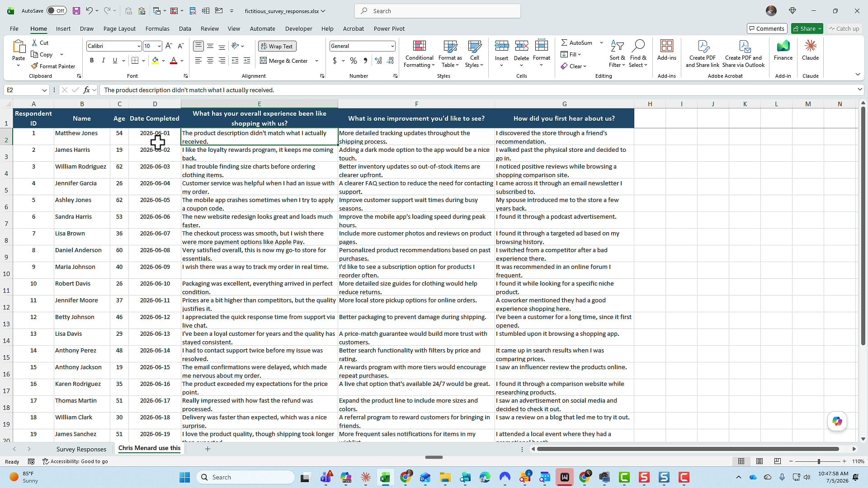
Task: Open the font name Calibri dropdown
Action: 138,46
